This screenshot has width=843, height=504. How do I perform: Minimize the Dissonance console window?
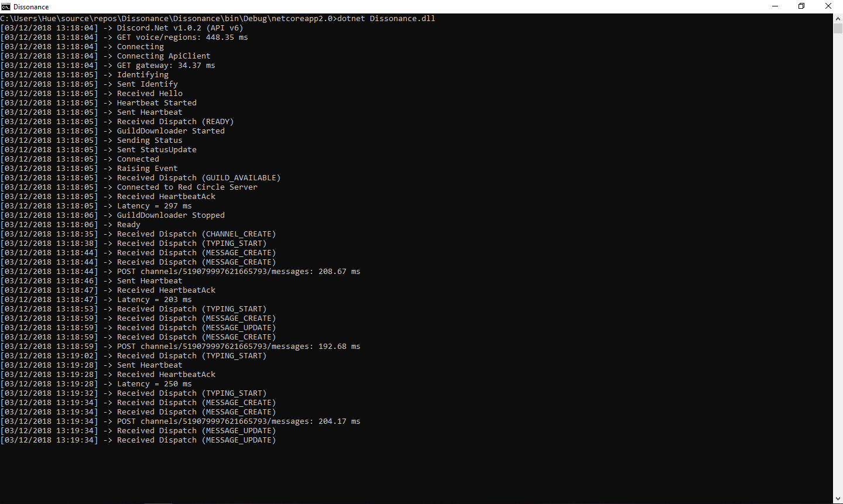[775, 6]
